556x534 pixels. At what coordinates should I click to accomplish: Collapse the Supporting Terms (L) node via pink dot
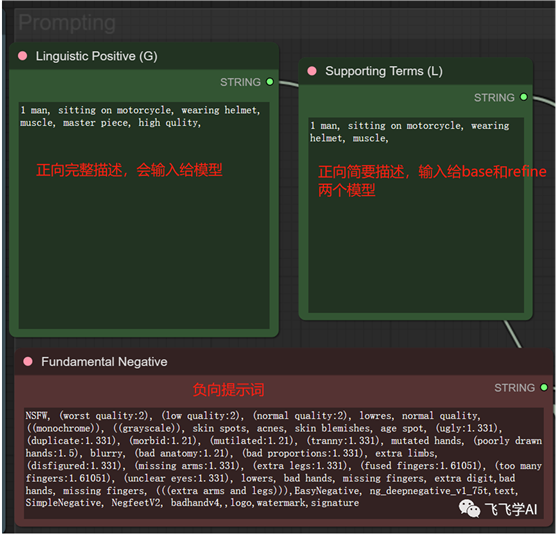pyautogui.click(x=312, y=71)
